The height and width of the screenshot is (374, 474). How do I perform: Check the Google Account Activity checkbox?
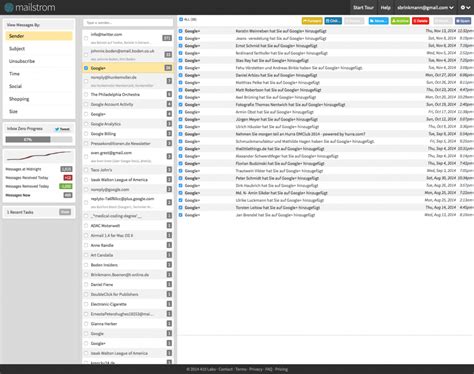pos(86,104)
